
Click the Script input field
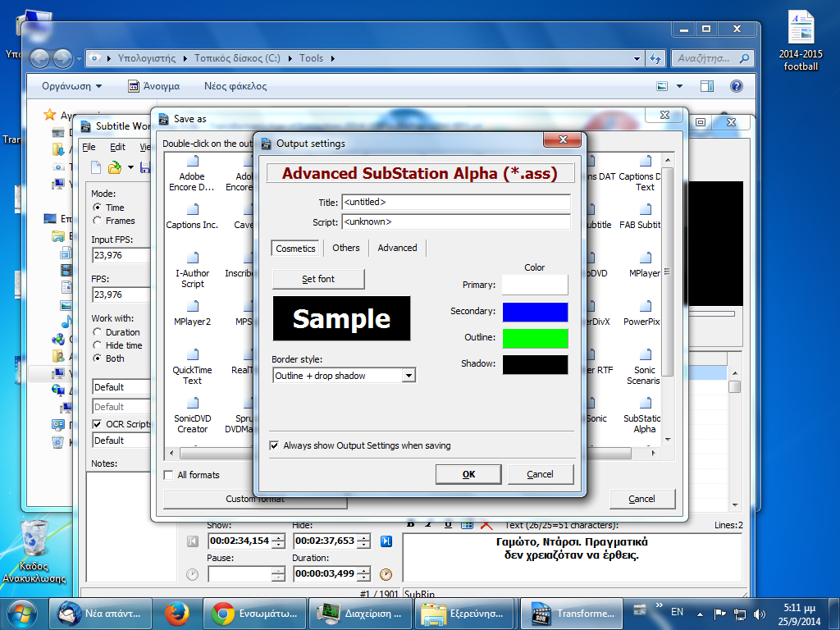[456, 221]
